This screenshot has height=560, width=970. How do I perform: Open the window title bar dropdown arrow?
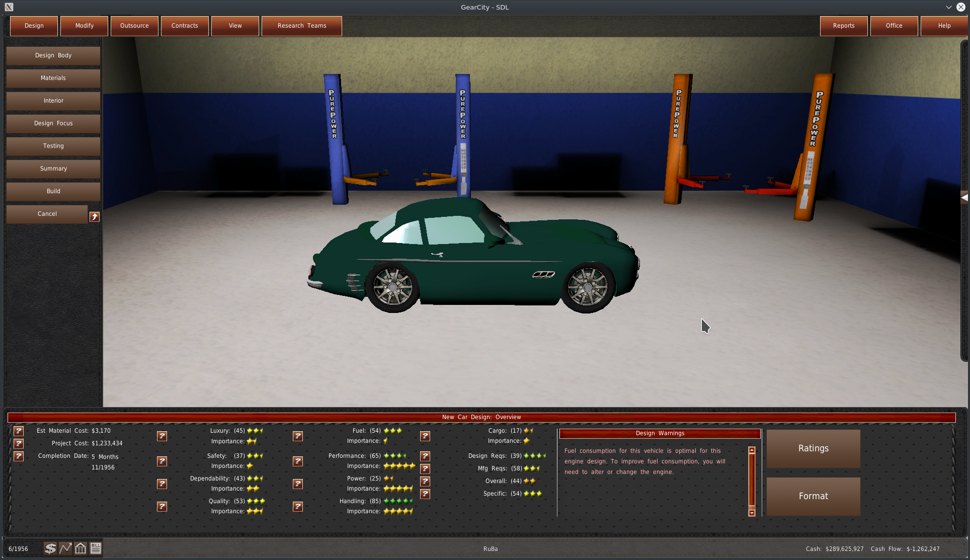coord(948,7)
